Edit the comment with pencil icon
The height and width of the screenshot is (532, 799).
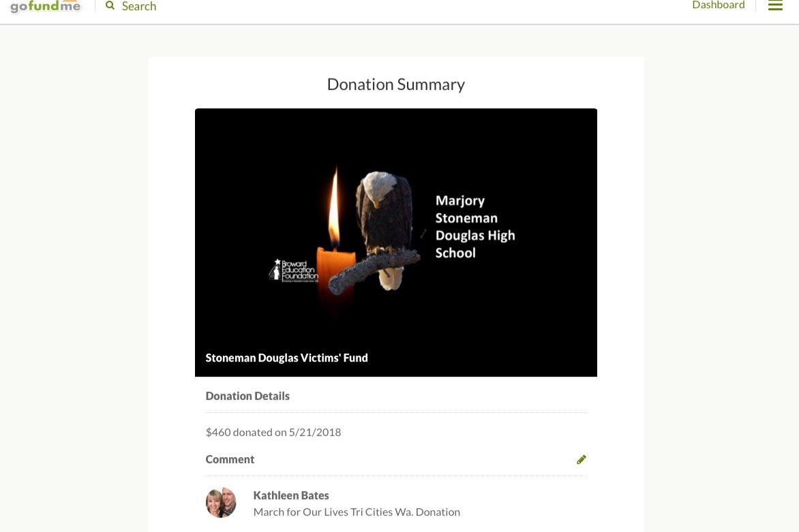(581, 460)
